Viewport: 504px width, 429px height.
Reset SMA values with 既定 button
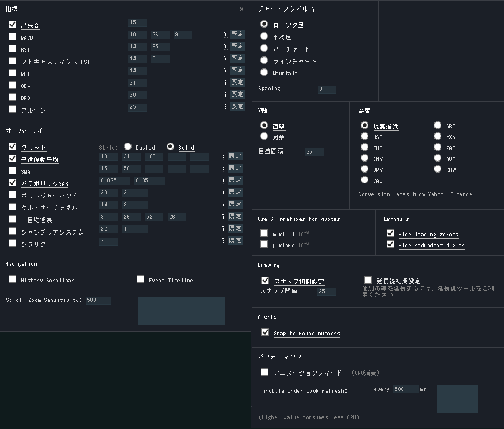pos(235,168)
